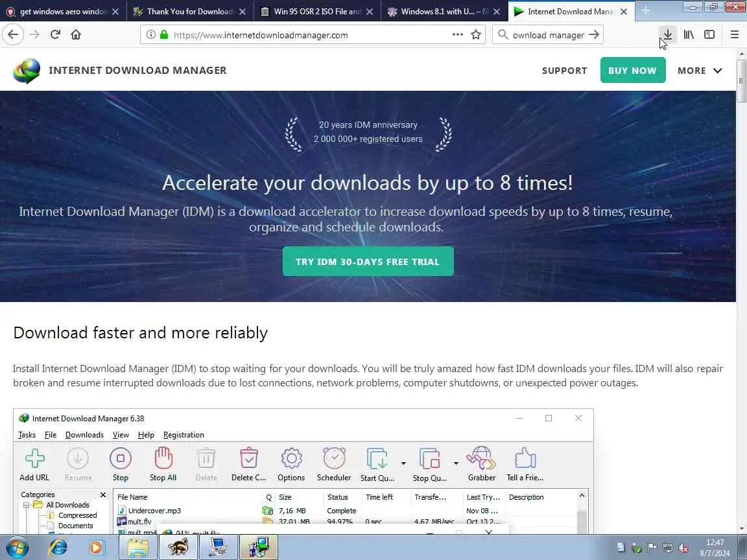This screenshot has height=560, width=747.
Task: Click 'TRY IDM 30-DAYS FREE TRIAL' button
Action: [368, 261]
